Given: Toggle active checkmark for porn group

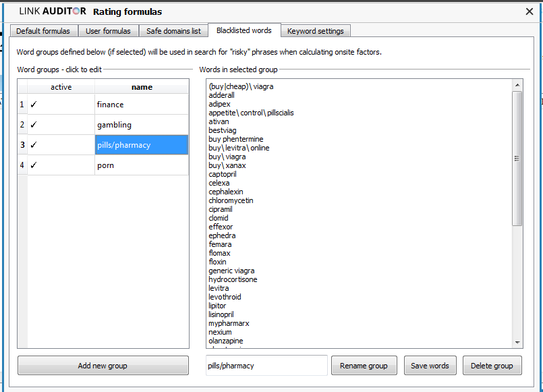Looking at the screenshot, I should click(34, 165).
